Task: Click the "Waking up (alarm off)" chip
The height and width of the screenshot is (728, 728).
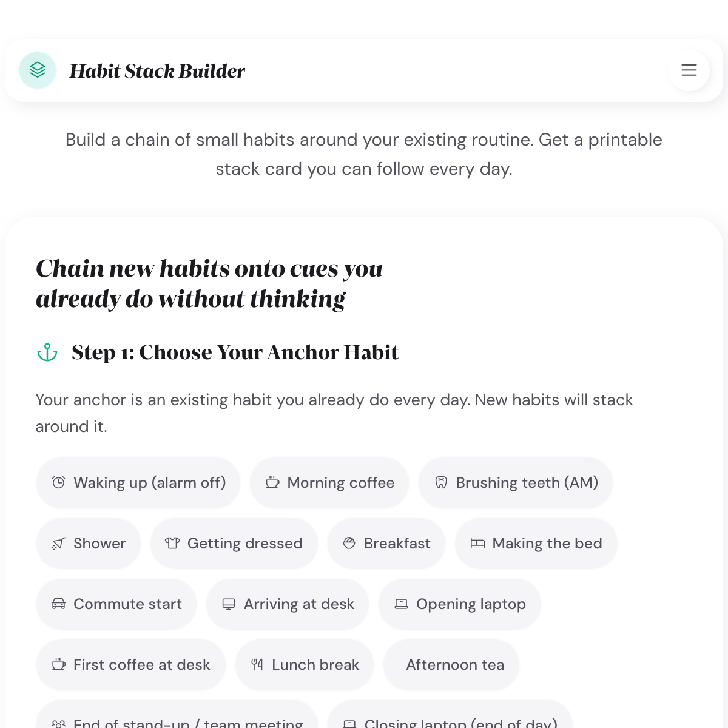Action: coord(138,482)
